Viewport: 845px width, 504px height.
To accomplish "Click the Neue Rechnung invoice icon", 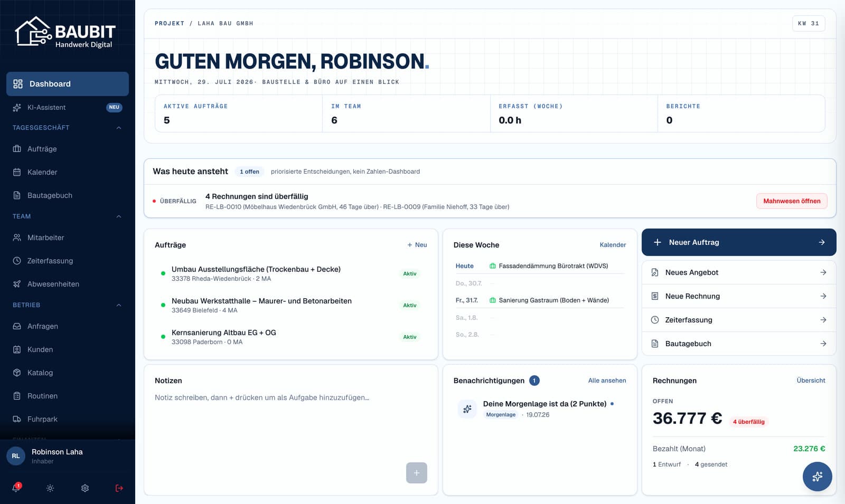I will pyautogui.click(x=655, y=296).
